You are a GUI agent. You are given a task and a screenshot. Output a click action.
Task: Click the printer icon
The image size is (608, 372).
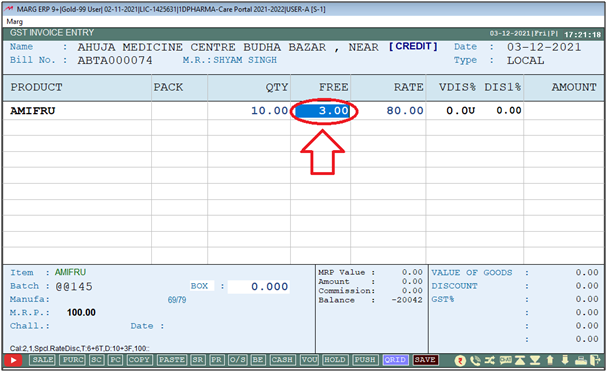click(x=581, y=360)
